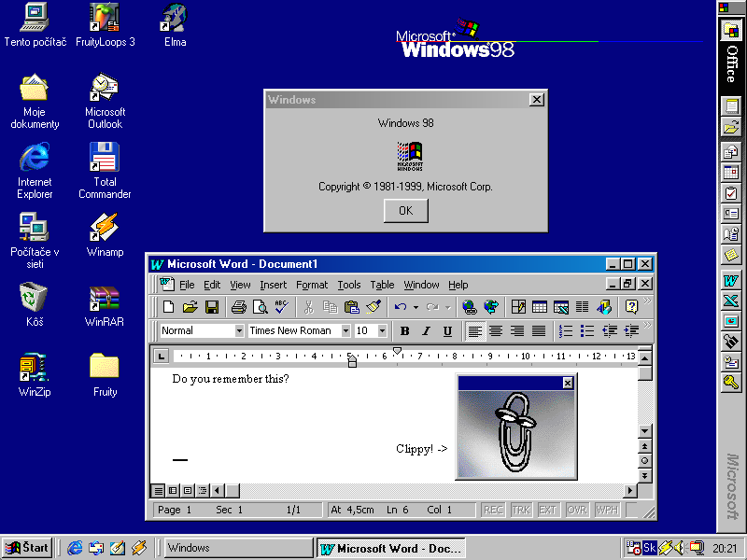Open the Style dropdown showing Normal
Image resolution: width=747 pixels, height=560 pixels.
pyautogui.click(x=239, y=331)
